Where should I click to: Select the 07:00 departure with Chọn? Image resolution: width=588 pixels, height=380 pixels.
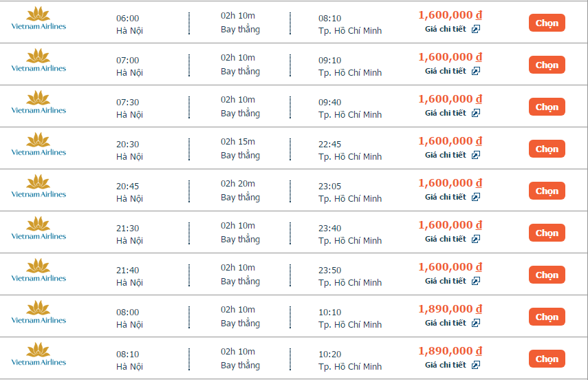click(x=547, y=65)
